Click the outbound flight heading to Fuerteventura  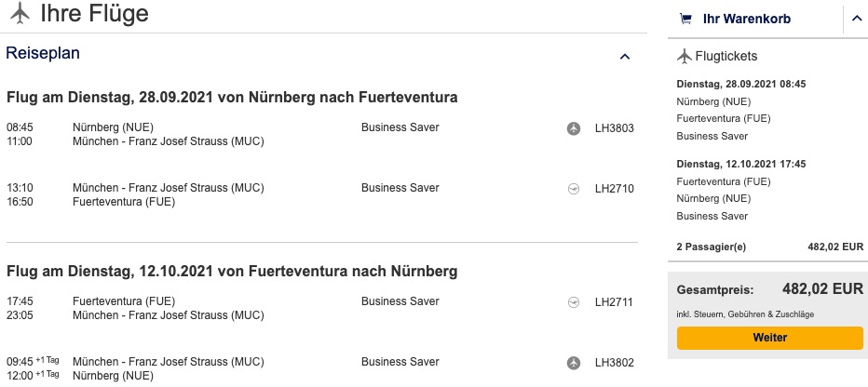click(232, 98)
